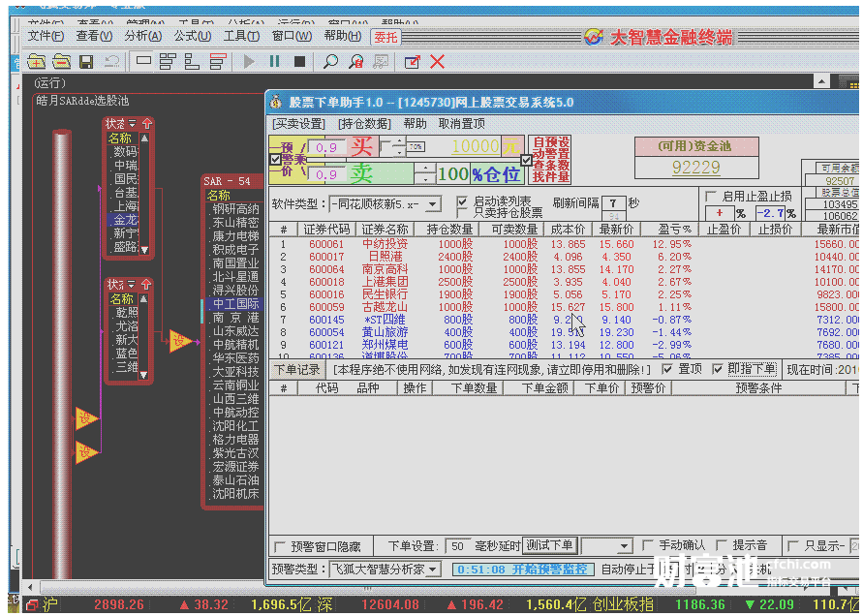This screenshot has width=863, height=616.
Task: Select the stepped-boxes layout icon
Action: [192, 62]
